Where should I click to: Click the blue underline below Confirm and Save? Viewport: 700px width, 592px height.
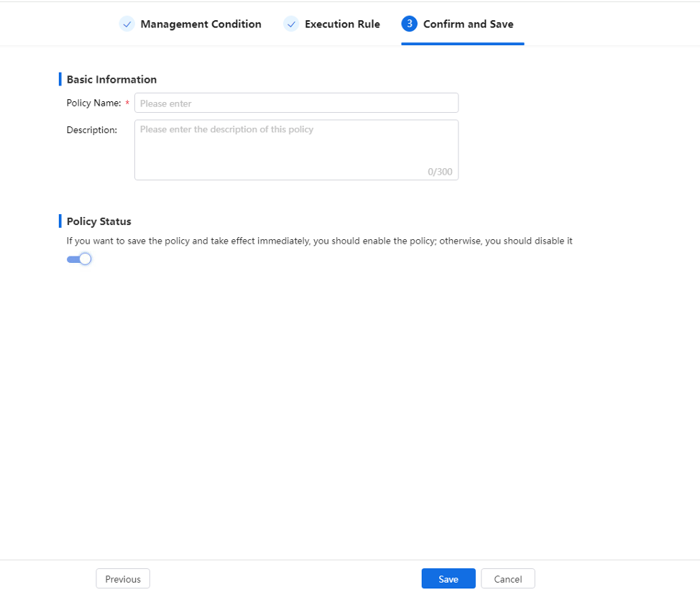point(463,44)
